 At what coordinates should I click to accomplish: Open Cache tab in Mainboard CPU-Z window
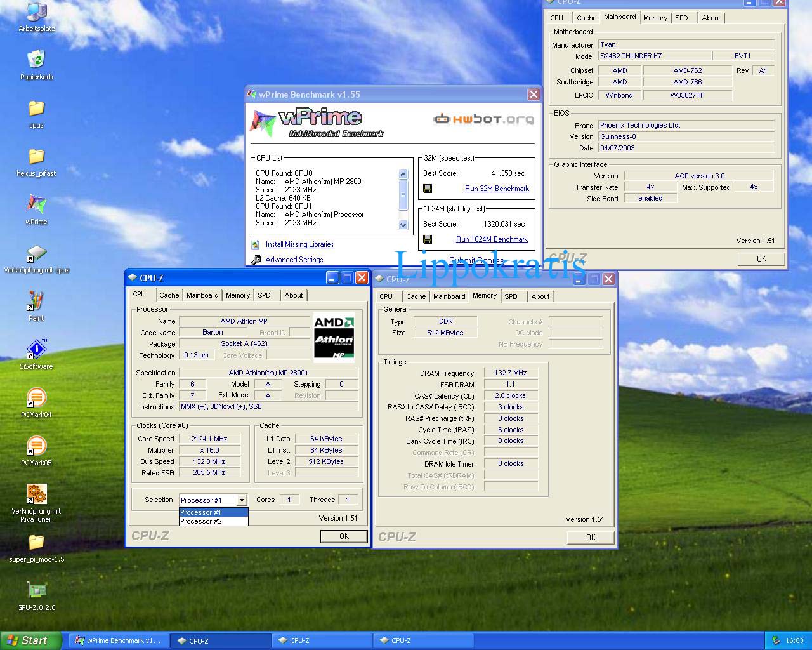coord(587,18)
